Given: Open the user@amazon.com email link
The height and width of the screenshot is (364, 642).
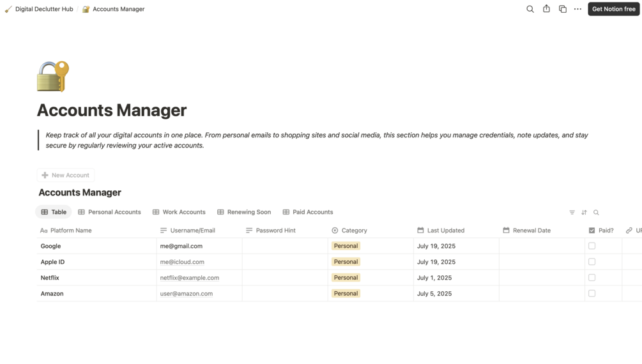Looking at the screenshot, I should 187,294.
